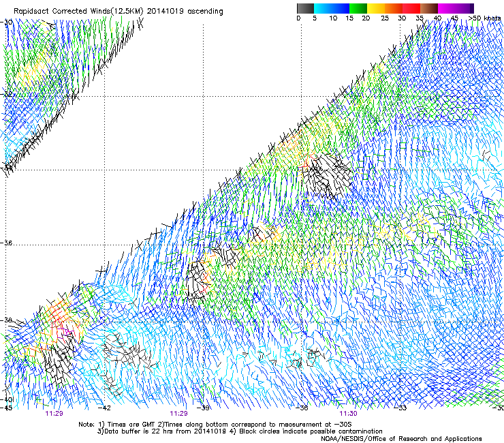Click the cyan 5-10 knots legend swatch
Viewport: 504px width, 443px height.
tap(323, 8)
